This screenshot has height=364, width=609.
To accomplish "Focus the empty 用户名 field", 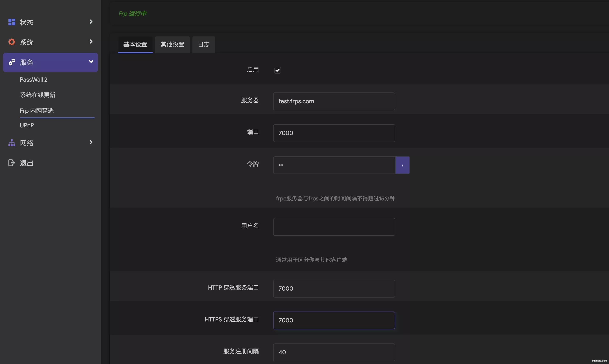I will [334, 227].
